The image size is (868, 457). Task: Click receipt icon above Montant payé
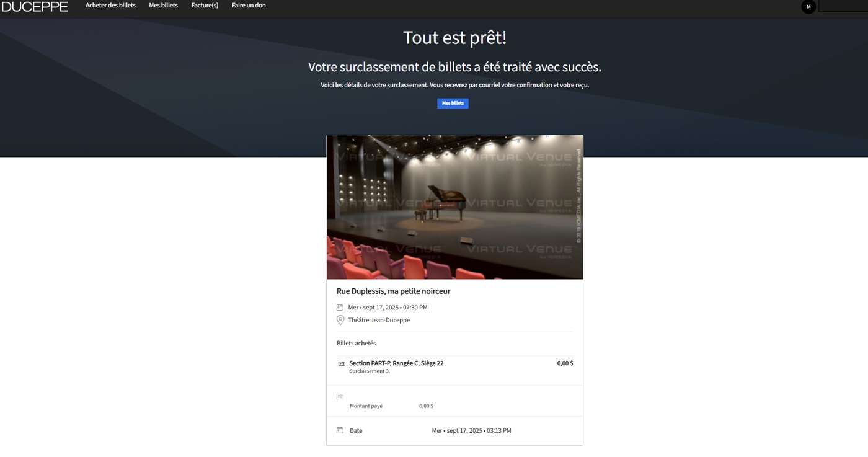[x=340, y=397]
